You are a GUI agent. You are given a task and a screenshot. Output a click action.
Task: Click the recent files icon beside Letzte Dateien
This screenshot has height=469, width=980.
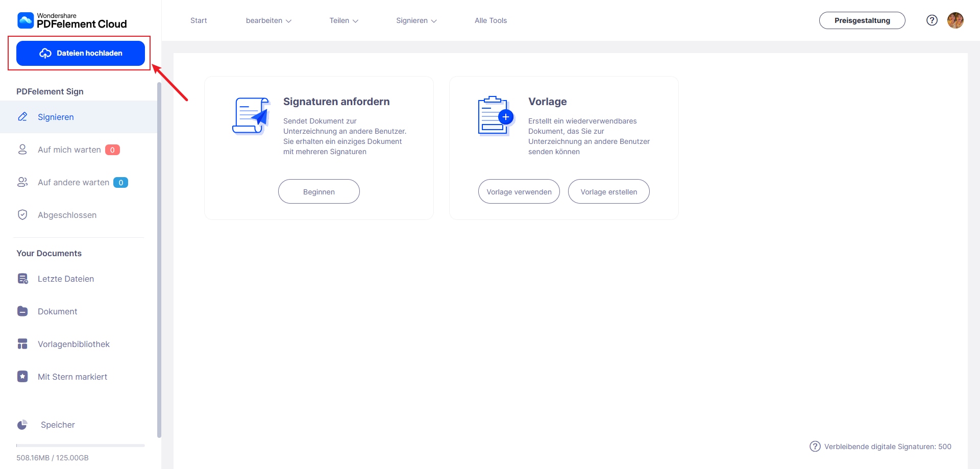(x=23, y=279)
